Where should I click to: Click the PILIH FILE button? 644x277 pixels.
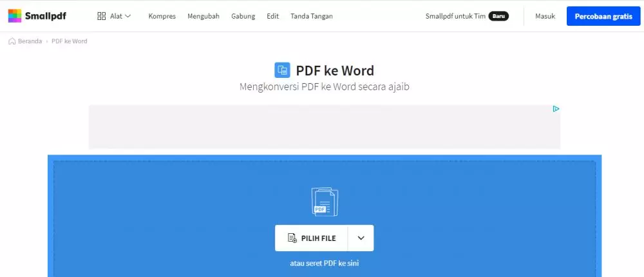click(x=311, y=238)
